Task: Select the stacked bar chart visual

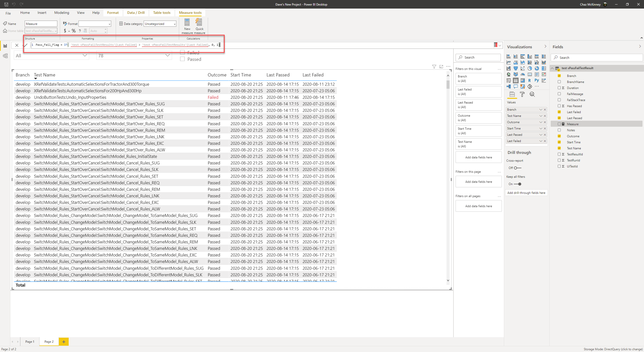Action: (509, 56)
